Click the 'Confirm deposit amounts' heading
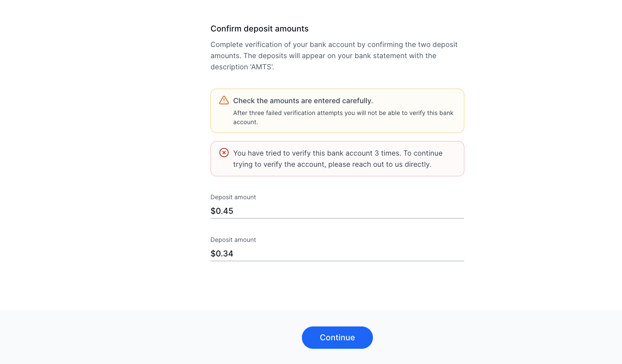This screenshot has width=622, height=364. [260, 29]
